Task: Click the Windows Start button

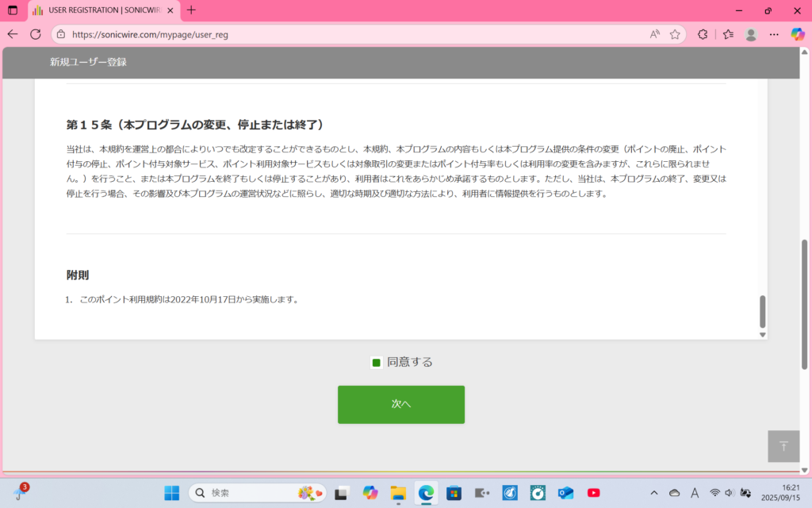Action: point(171,493)
